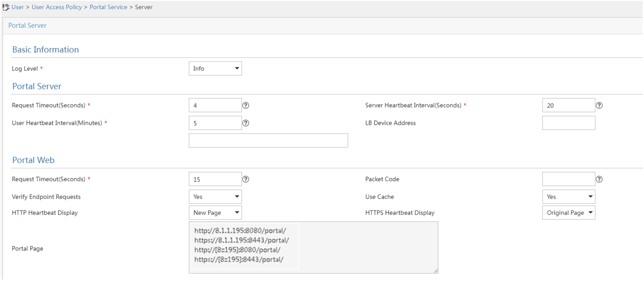The height and width of the screenshot is (281, 644).
Task: Open the HTTPS Heartbeat Display dropdown
Action: (x=569, y=213)
